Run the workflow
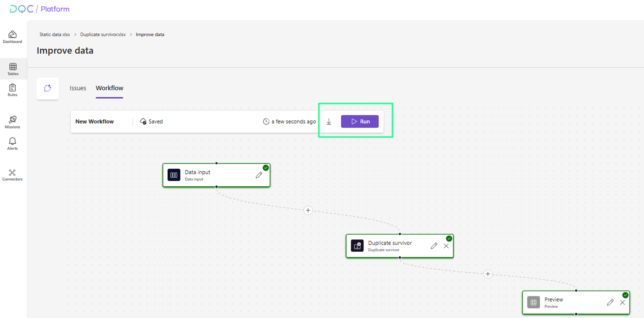 pos(359,121)
